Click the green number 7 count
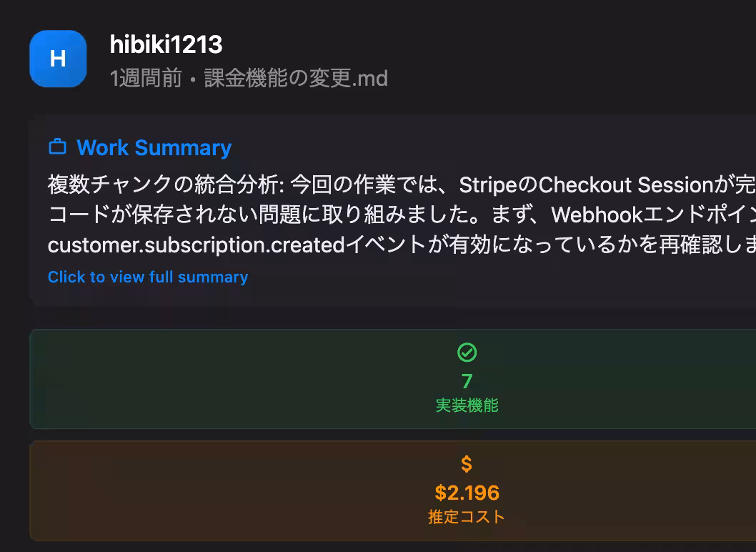This screenshot has width=756, height=552. [x=467, y=380]
